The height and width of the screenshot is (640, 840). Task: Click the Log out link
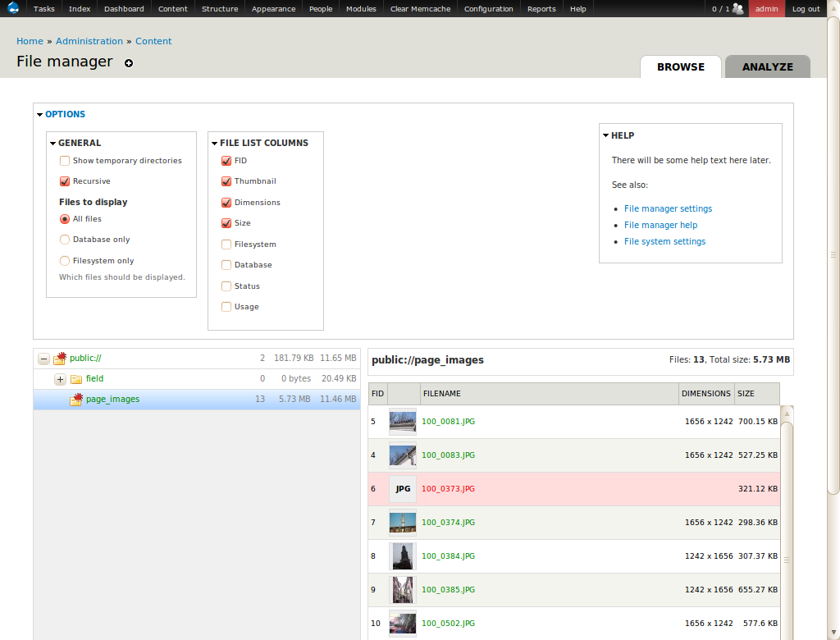(806, 8)
